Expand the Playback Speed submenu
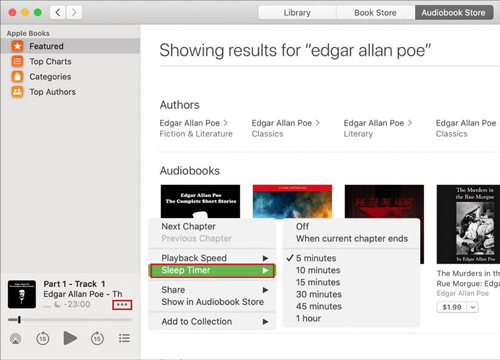The height and width of the screenshot is (360, 500). click(x=212, y=258)
